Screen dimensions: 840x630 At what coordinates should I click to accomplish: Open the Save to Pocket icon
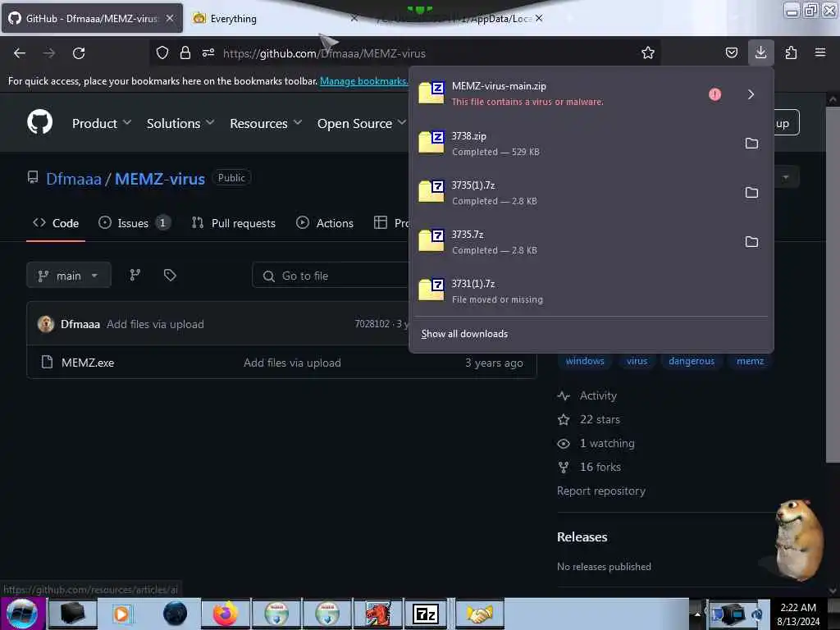pyautogui.click(x=731, y=52)
